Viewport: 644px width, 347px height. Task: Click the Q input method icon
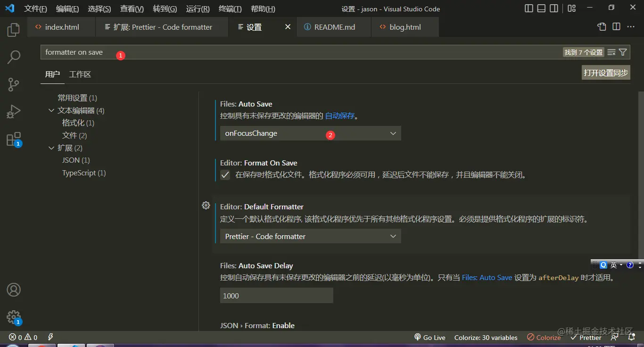603,265
